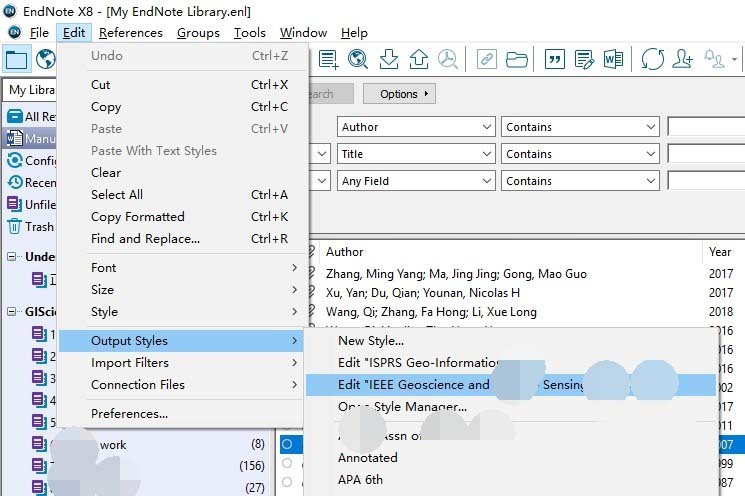This screenshot has width=745, height=496.
Task: Select APA 6th output style
Action: click(x=360, y=479)
